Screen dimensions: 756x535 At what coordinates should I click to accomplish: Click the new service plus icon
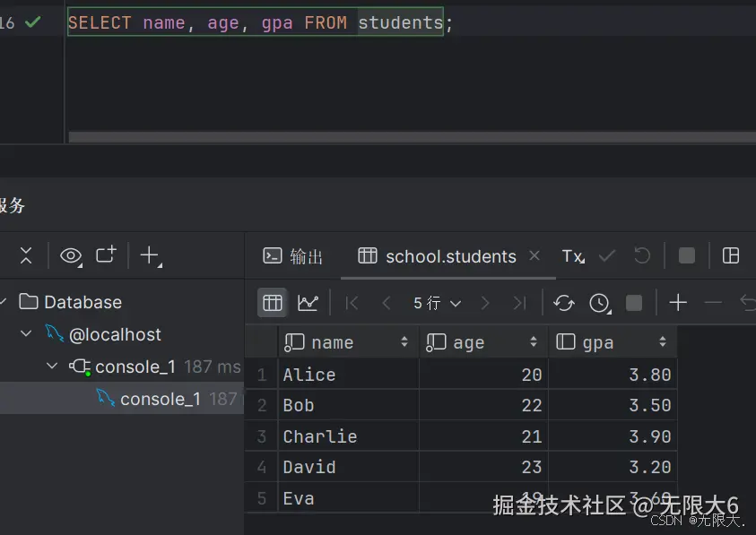(150, 256)
